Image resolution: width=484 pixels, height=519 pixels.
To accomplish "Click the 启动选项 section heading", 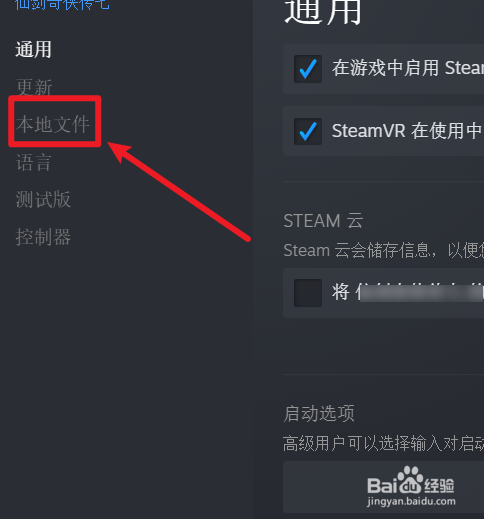I will 319,414.
